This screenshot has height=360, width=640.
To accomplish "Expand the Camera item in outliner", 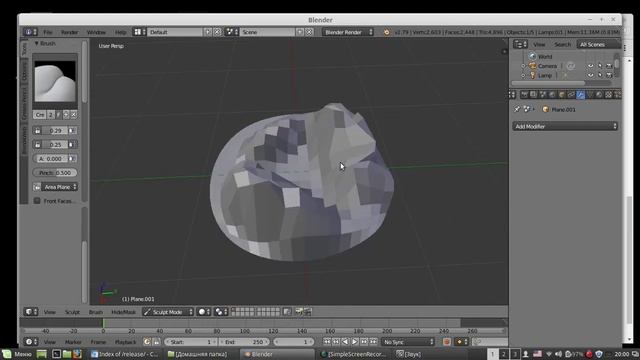I will 523,66.
